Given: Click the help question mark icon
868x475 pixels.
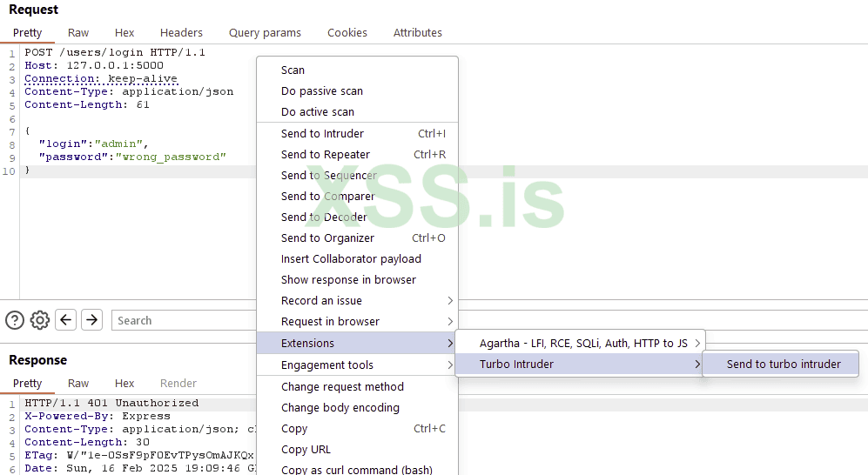Looking at the screenshot, I should pos(15,320).
